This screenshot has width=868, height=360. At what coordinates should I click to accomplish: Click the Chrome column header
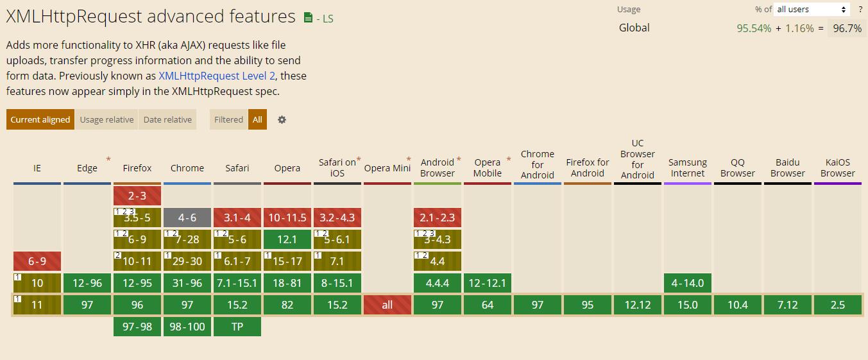(187, 168)
